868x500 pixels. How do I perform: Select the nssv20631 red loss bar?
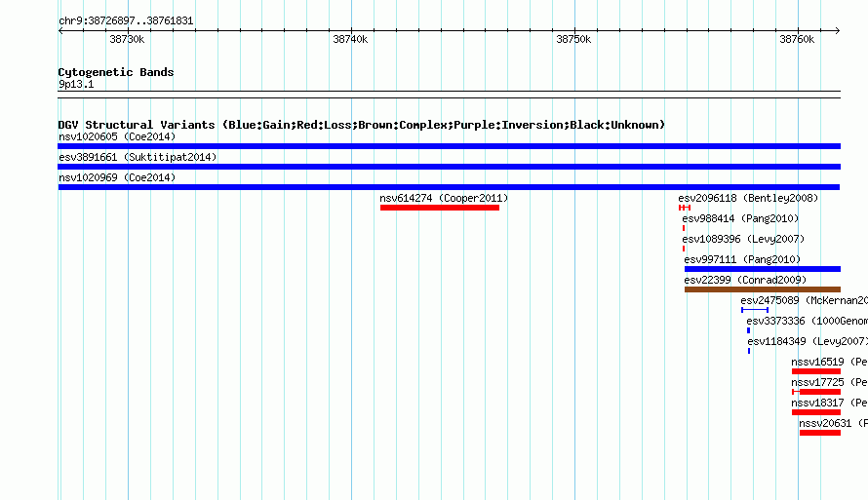click(820, 433)
